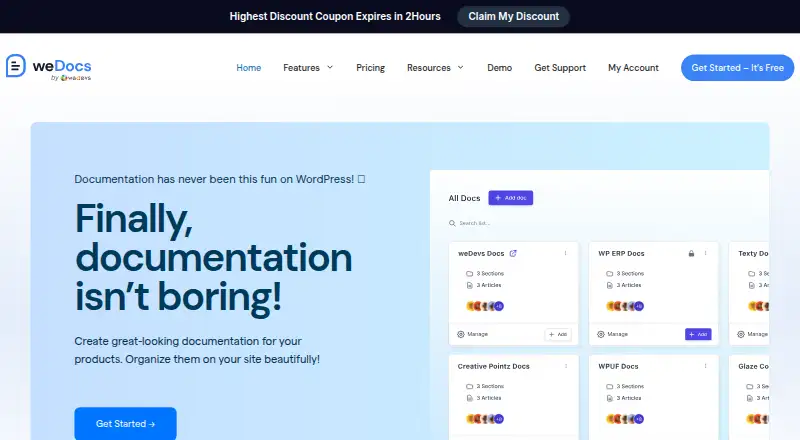Expand the Features dropdown chevron

330,67
